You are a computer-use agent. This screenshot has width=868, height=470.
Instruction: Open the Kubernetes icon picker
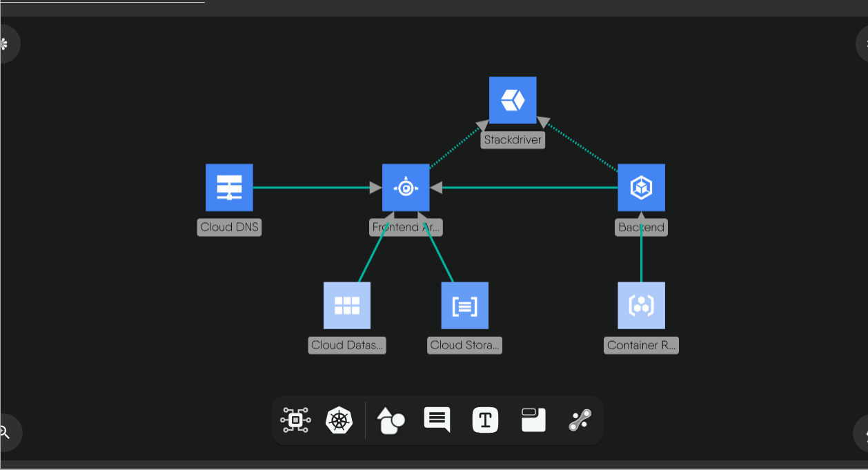click(x=337, y=420)
